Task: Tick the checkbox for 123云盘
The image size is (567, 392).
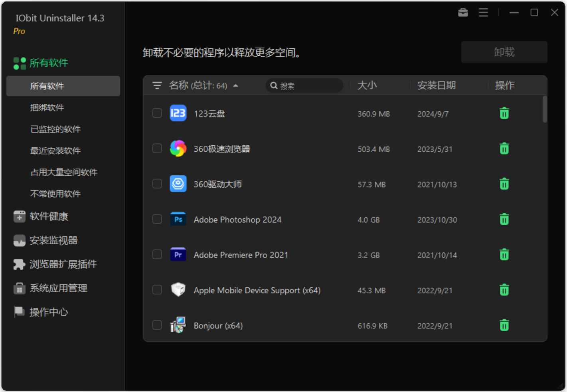Action: pos(157,113)
